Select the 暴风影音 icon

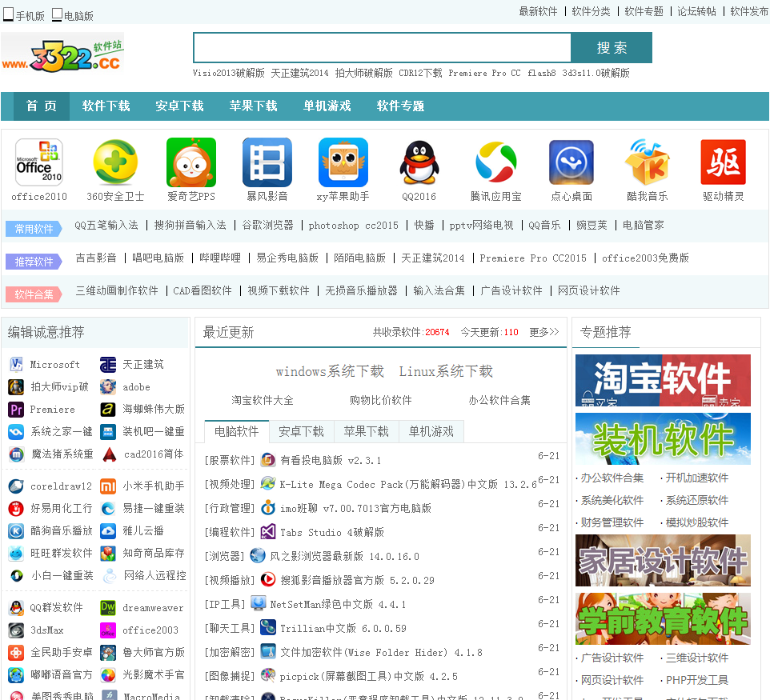click(267, 162)
